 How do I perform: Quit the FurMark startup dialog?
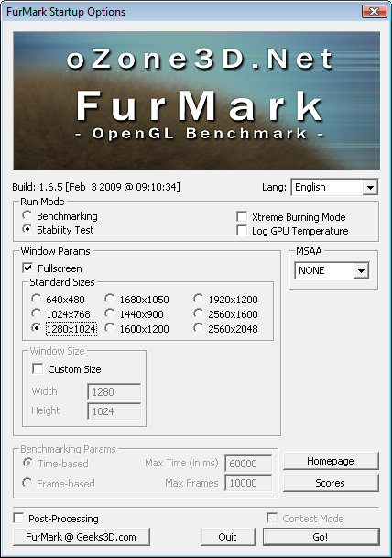(x=228, y=537)
